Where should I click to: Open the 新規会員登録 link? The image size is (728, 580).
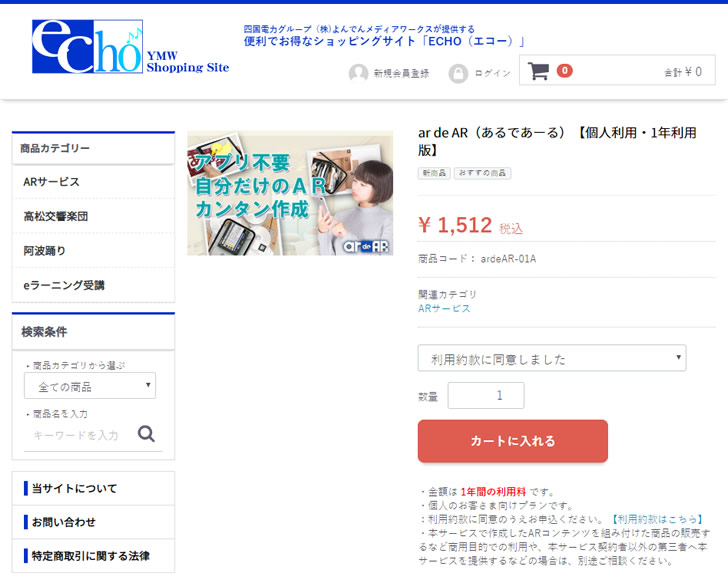click(401, 73)
